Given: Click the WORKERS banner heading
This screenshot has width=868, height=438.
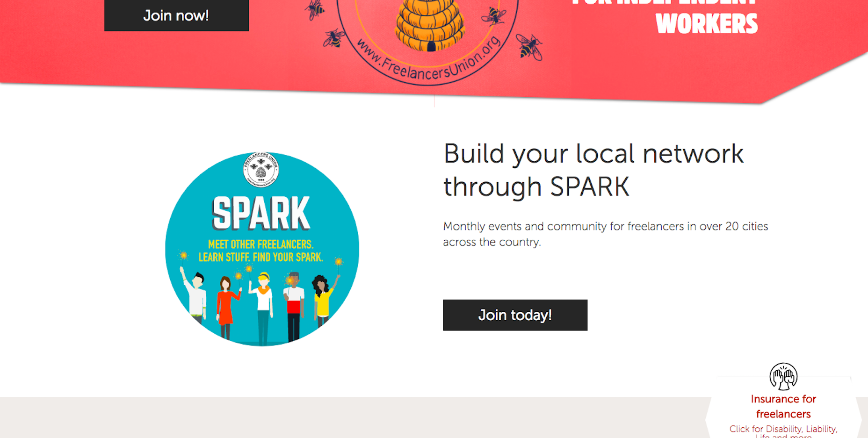Looking at the screenshot, I should pyautogui.click(x=707, y=24).
